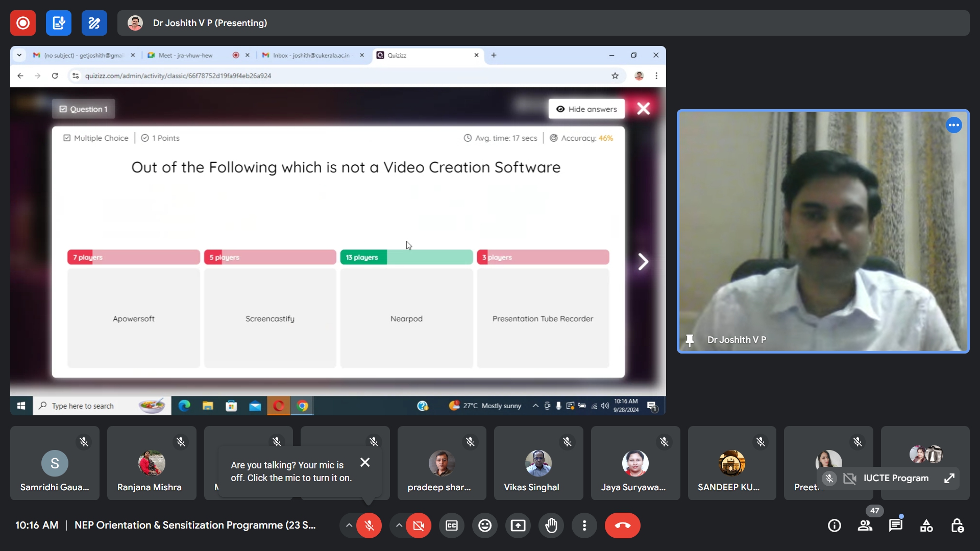Click Ranjana Mishra participant tile
This screenshot has width=980, height=551.
tap(152, 463)
